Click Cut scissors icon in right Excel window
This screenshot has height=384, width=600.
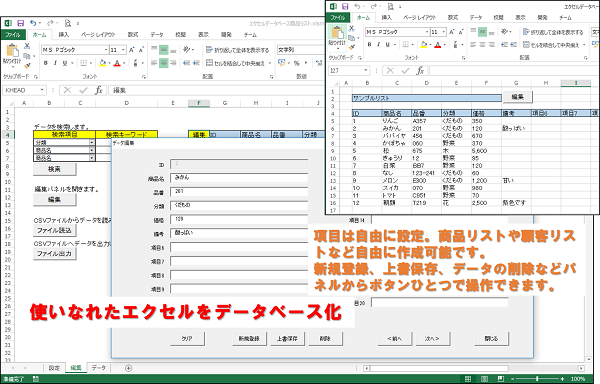(x=352, y=28)
